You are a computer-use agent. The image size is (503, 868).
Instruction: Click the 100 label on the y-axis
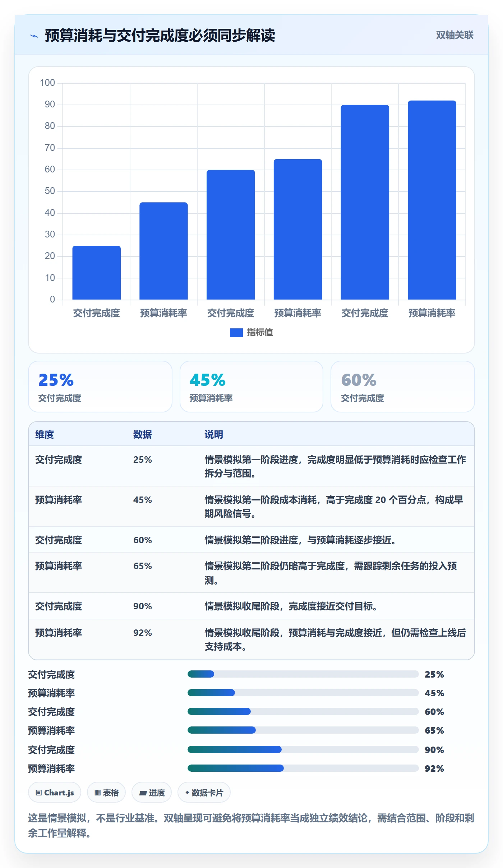(47, 83)
